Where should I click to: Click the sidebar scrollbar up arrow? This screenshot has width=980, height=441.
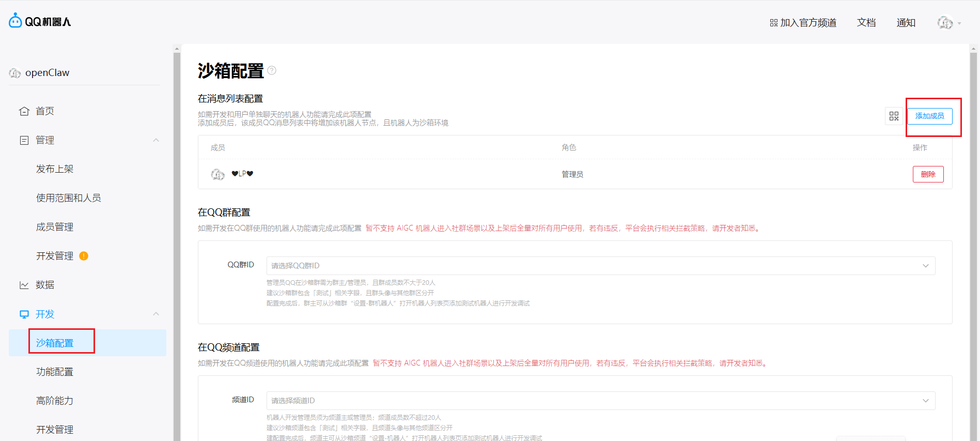[x=177, y=49]
